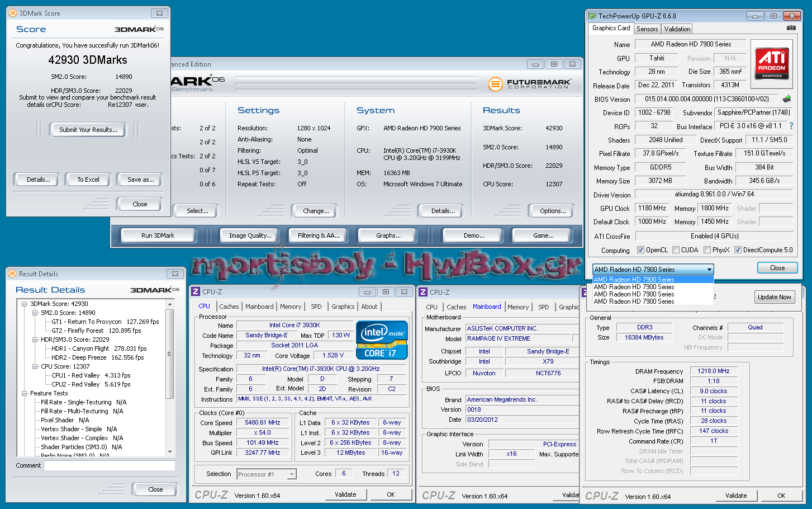Image resolution: width=812 pixels, height=509 pixels.
Task: Switch to the GPU-Z Sensors tab
Action: coord(647,29)
